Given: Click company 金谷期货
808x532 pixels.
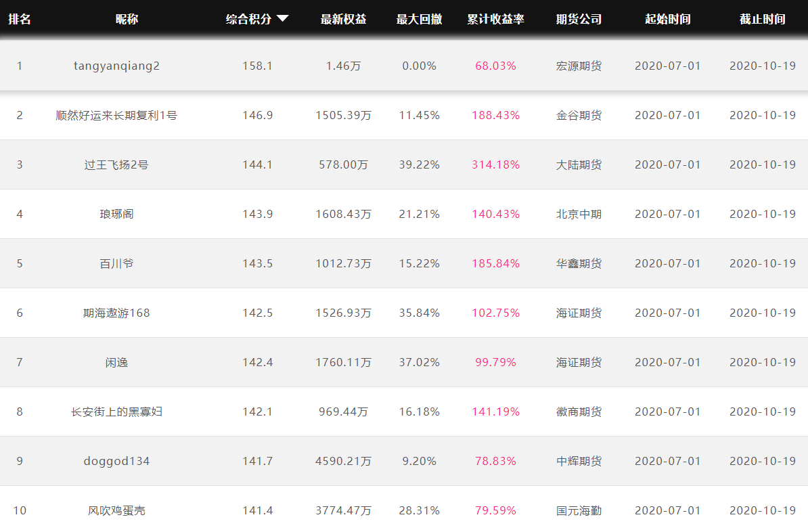Looking at the screenshot, I should coord(579,116).
